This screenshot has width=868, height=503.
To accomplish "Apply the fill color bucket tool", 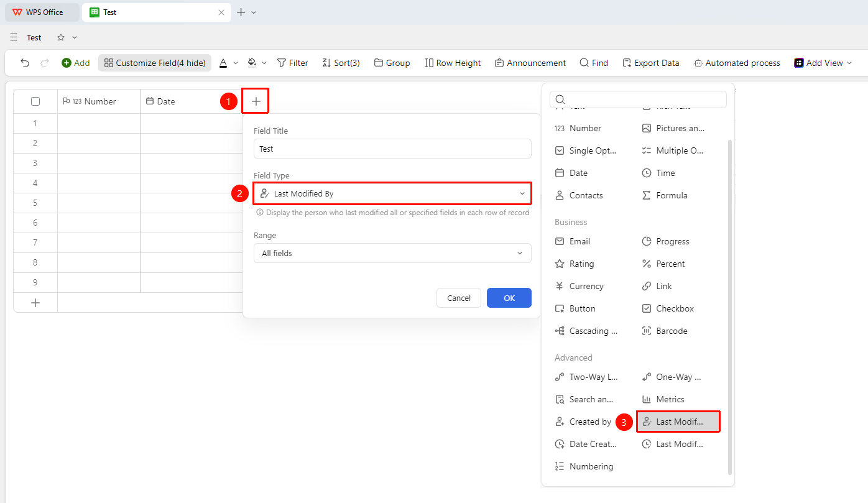I will 252,63.
